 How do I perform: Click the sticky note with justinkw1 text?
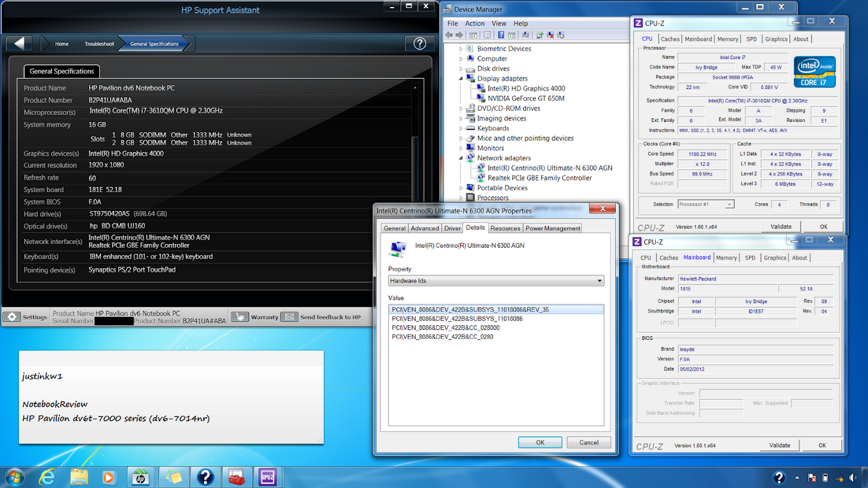click(171, 397)
